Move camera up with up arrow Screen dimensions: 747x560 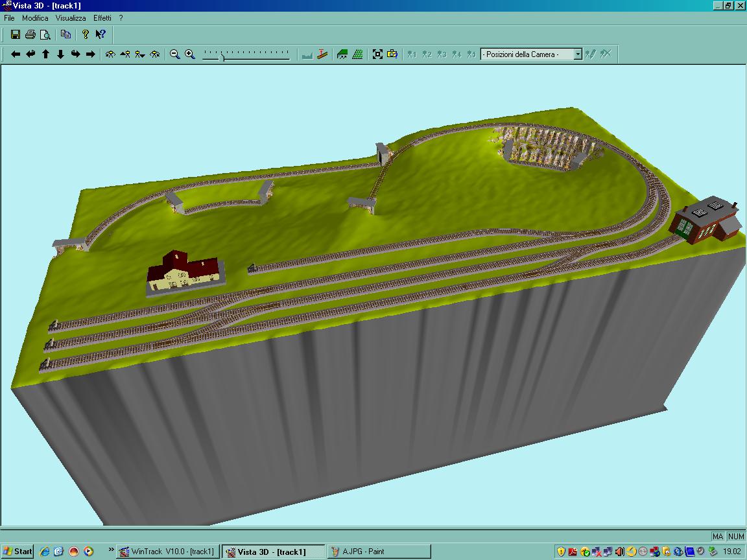click(x=46, y=54)
